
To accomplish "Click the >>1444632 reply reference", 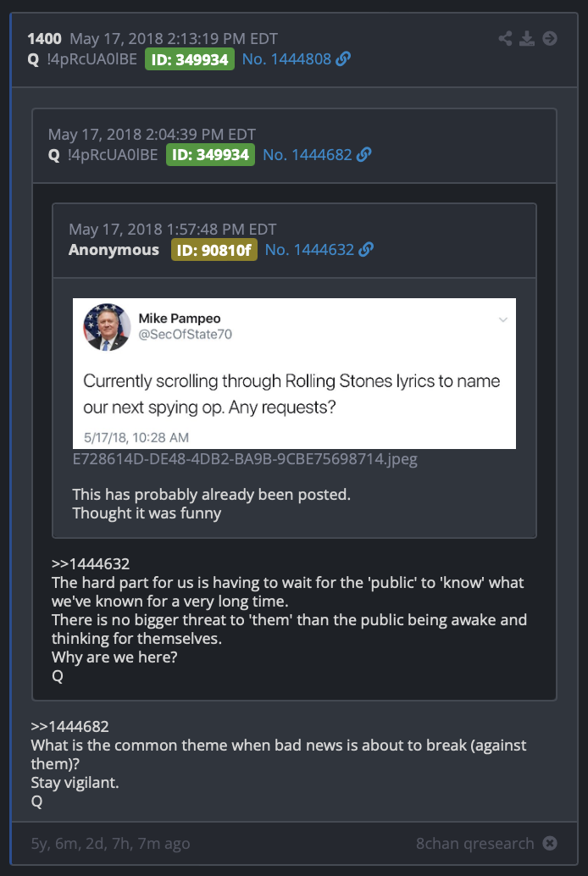I will point(91,563).
